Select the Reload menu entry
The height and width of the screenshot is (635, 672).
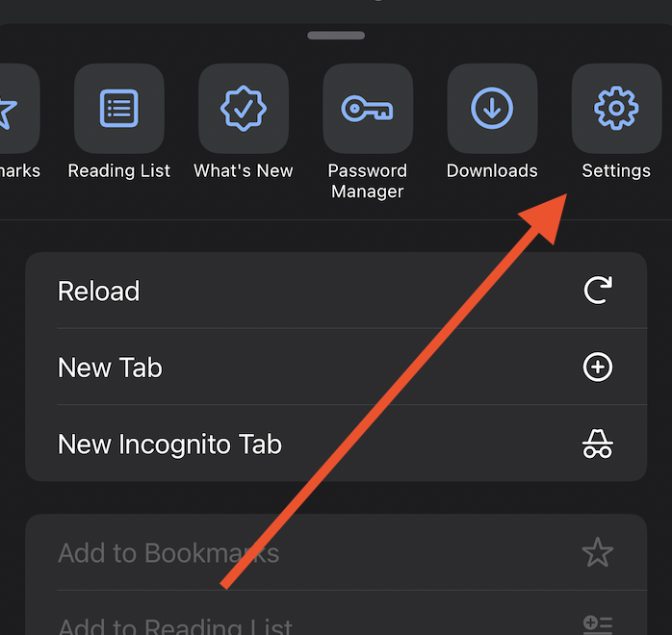coord(336,291)
